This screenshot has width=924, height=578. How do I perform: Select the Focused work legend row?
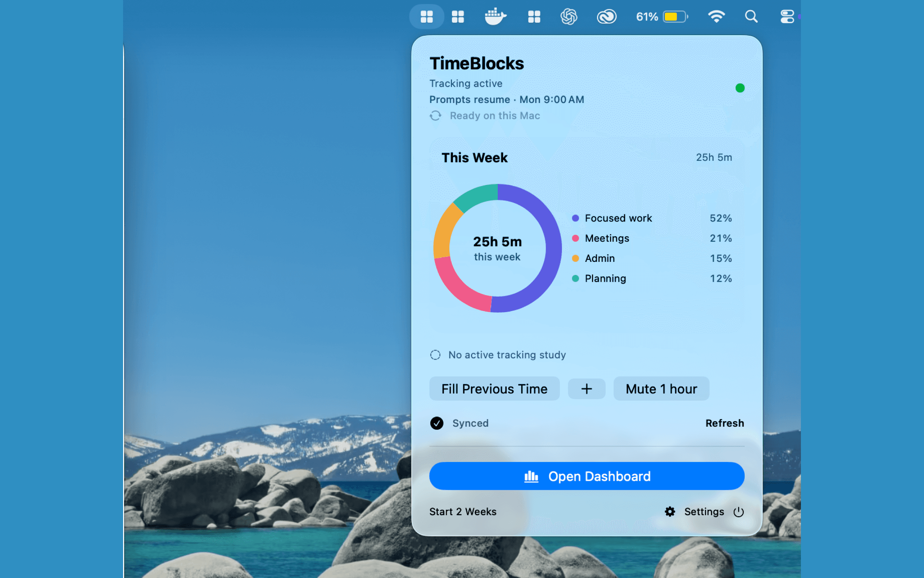pyautogui.click(x=651, y=218)
